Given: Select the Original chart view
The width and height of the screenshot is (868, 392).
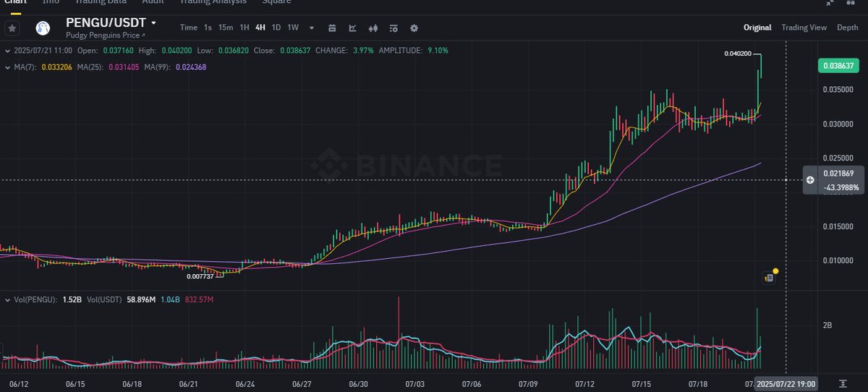Looking at the screenshot, I should pos(758,27).
